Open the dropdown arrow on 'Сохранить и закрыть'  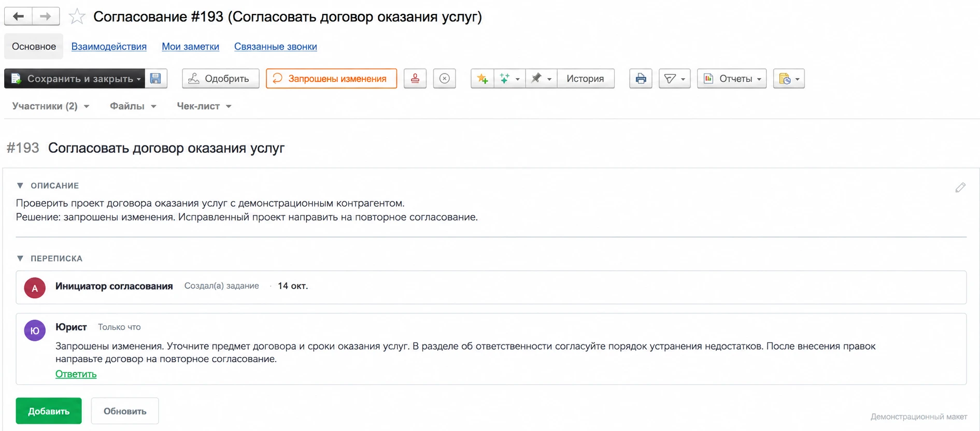(139, 79)
